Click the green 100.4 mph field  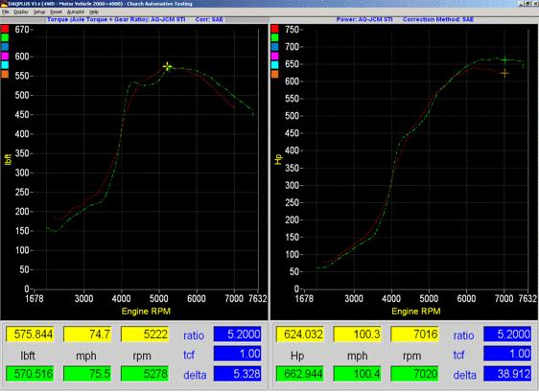coord(358,374)
